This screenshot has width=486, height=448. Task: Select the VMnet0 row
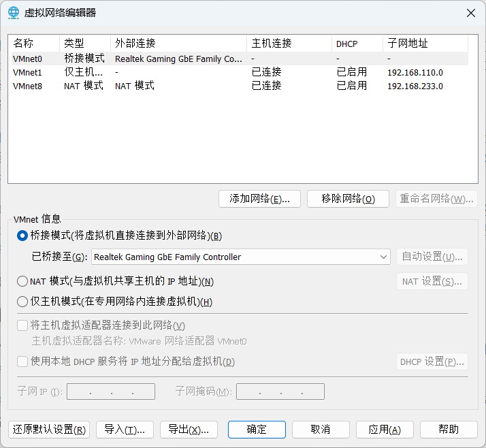tap(240, 59)
